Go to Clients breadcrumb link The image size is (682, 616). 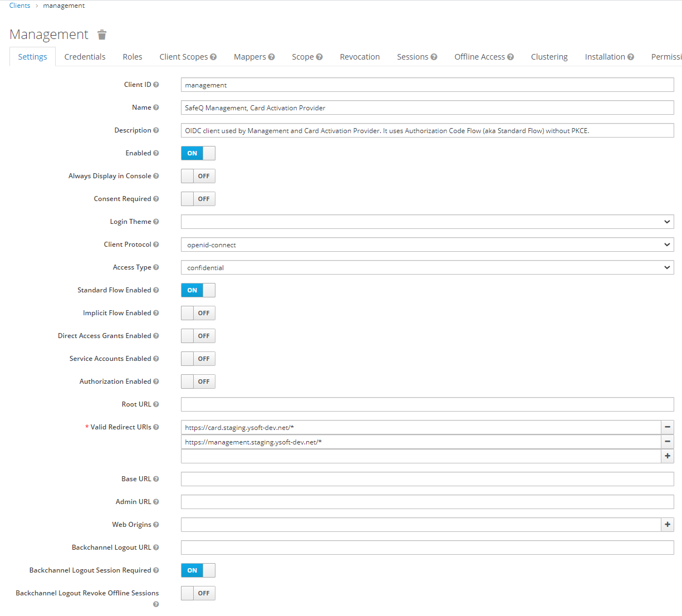(x=19, y=6)
